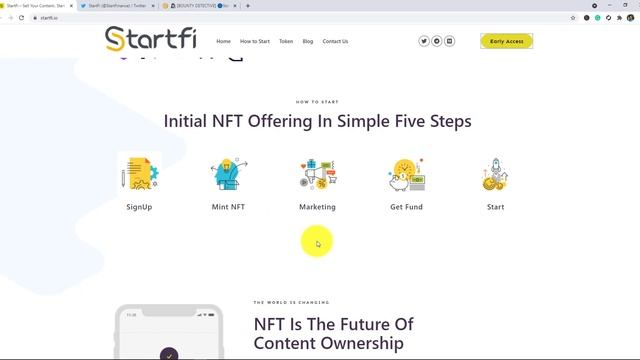The height and width of the screenshot is (360, 640).
Task: Click the Marketing megaphone icon
Action: click(x=318, y=175)
